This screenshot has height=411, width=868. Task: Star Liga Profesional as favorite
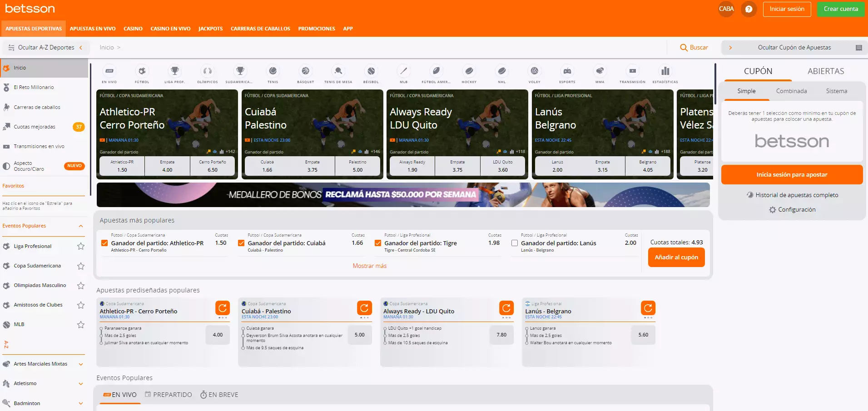(x=81, y=246)
